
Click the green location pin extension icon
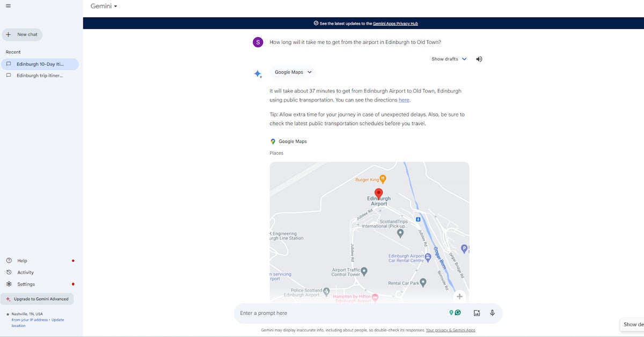tap(451, 313)
